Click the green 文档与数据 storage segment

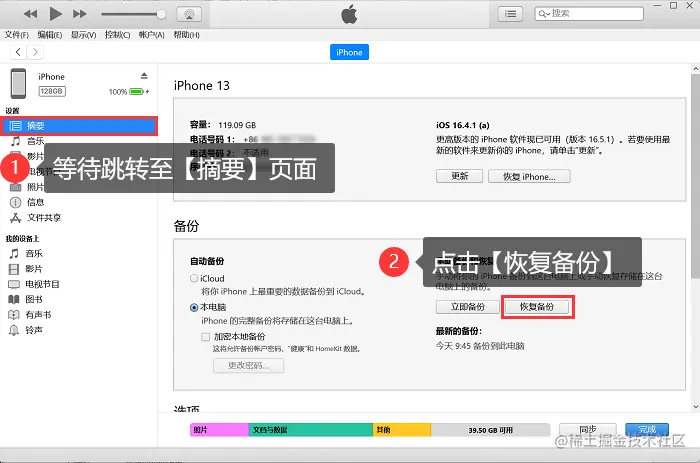click(311, 430)
